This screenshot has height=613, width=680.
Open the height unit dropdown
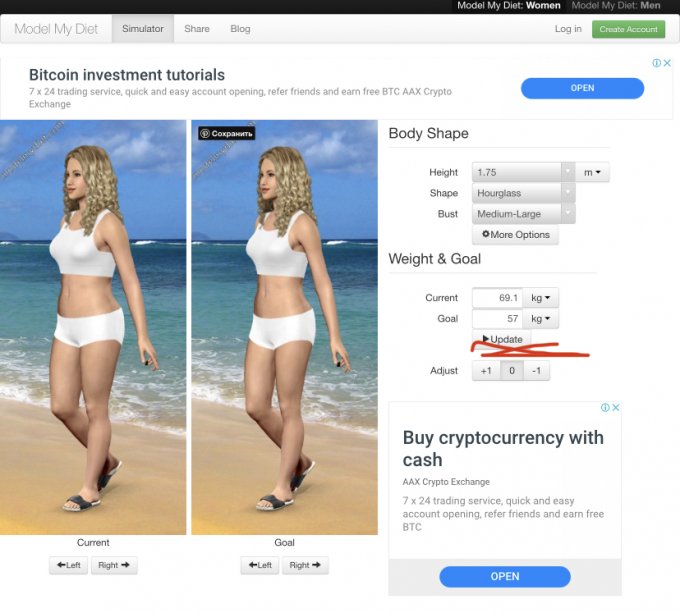tap(594, 172)
